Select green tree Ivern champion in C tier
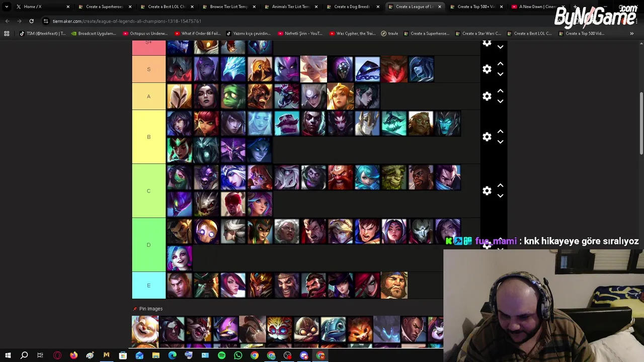This screenshot has width=644, height=362. tap(394, 177)
